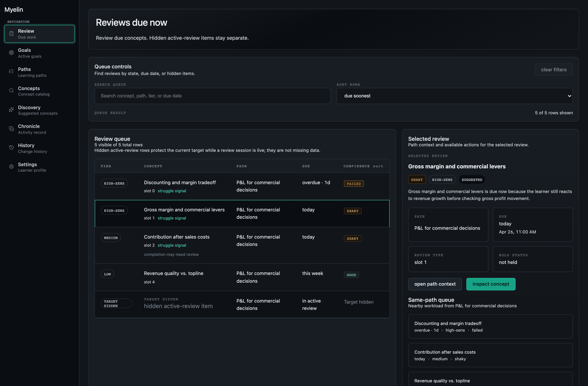Click the Tier column header
The height and width of the screenshot is (386, 588).
[106, 166]
